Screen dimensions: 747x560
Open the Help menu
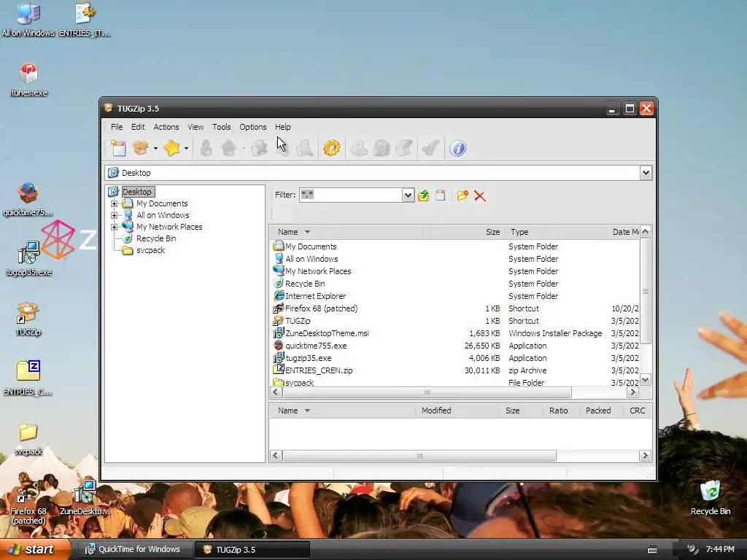click(x=282, y=127)
